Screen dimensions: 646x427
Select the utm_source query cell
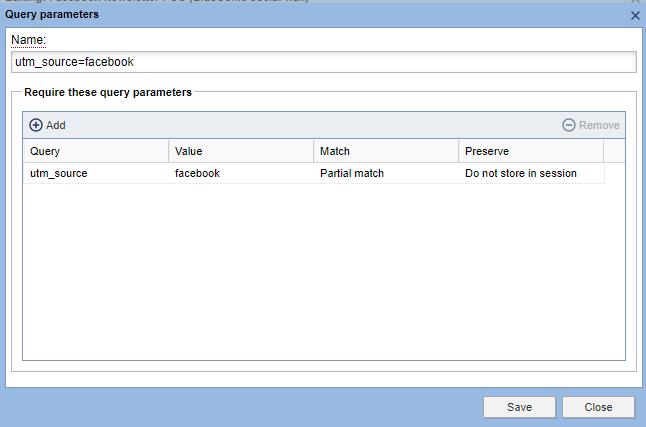coord(96,173)
